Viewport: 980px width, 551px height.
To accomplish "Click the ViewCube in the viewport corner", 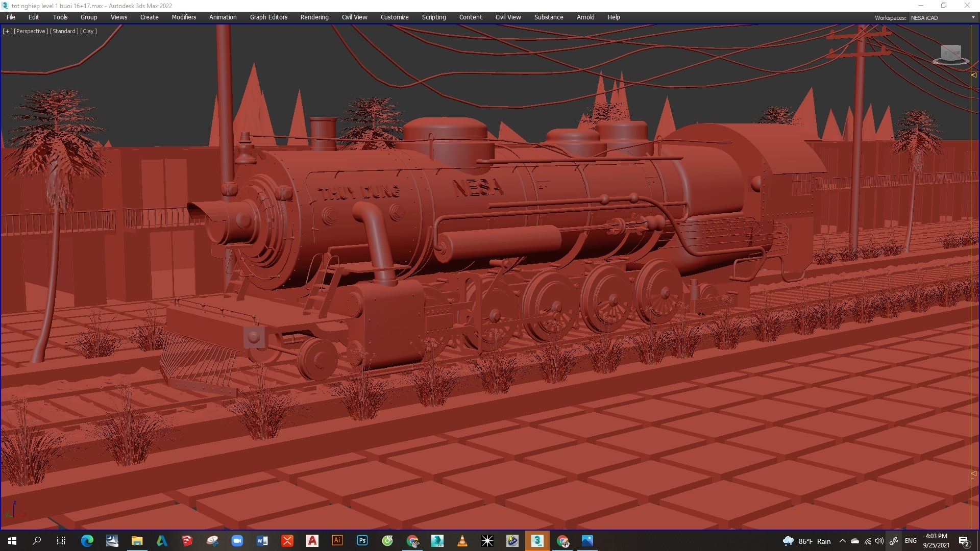I will (950, 54).
